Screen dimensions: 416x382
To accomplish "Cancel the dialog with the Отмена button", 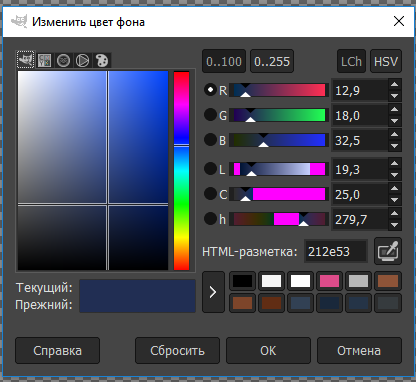I will 359,351.
